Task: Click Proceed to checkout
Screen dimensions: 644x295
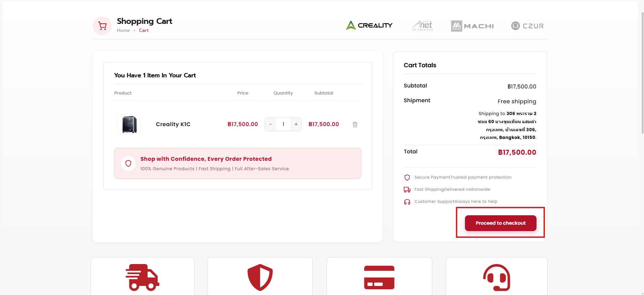Action: click(x=501, y=223)
